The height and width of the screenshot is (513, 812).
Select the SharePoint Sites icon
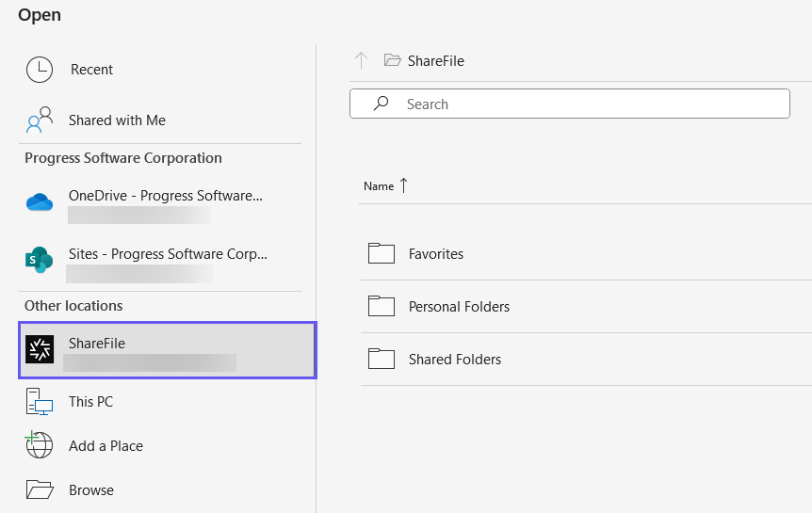pos(40,260)
